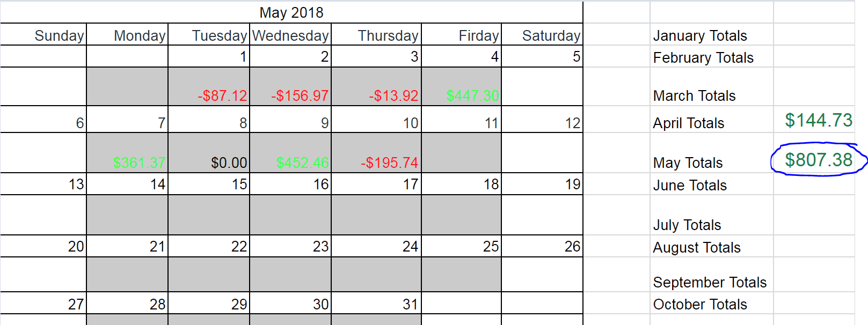The height and width of the screenshot is (325, 868).
Task: Click the September Totals label
Action: (710, 282)
